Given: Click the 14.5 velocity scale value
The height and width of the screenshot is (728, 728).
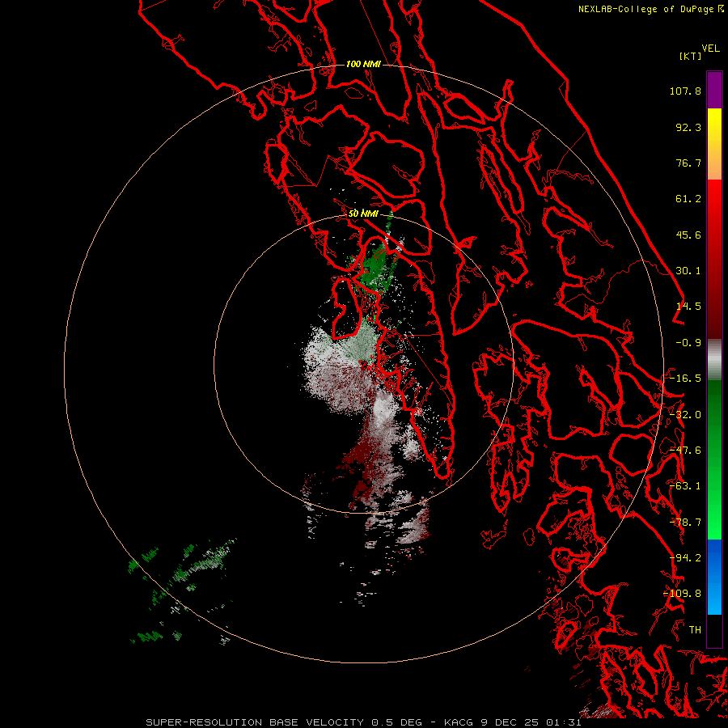Looking at the screenshot, I should point(688,307).
